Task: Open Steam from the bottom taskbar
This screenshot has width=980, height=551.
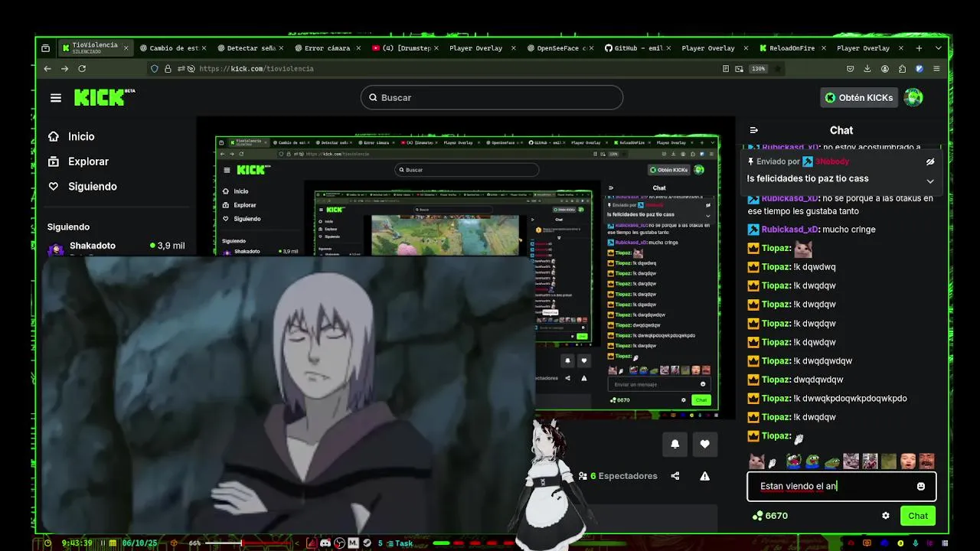Action: click(x=367, y=543)
